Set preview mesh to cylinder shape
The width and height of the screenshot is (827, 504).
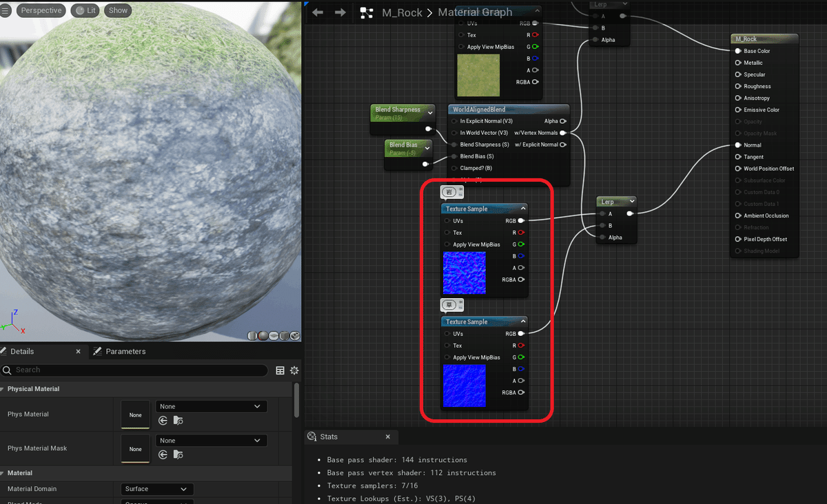(x=252, y=336)
